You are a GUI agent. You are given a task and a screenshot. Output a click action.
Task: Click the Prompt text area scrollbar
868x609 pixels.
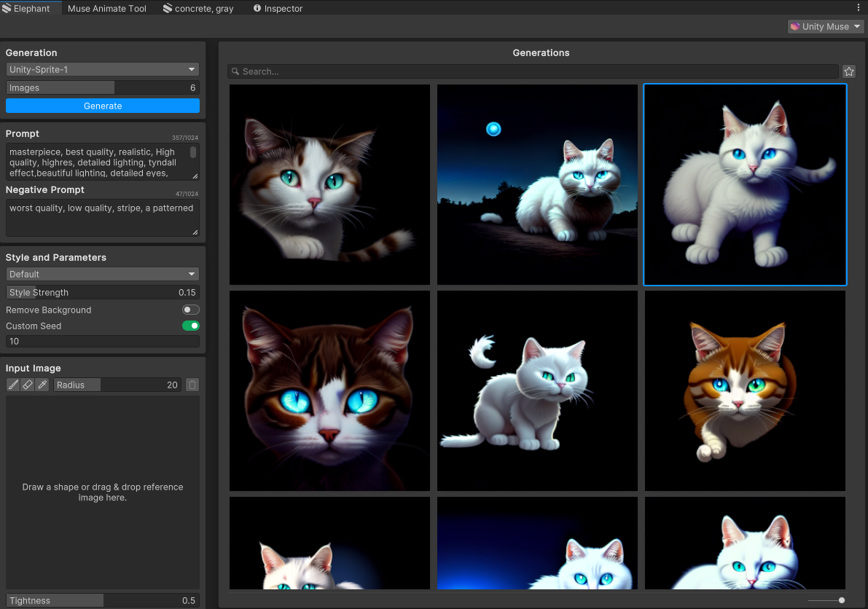[x=192, y=152]
